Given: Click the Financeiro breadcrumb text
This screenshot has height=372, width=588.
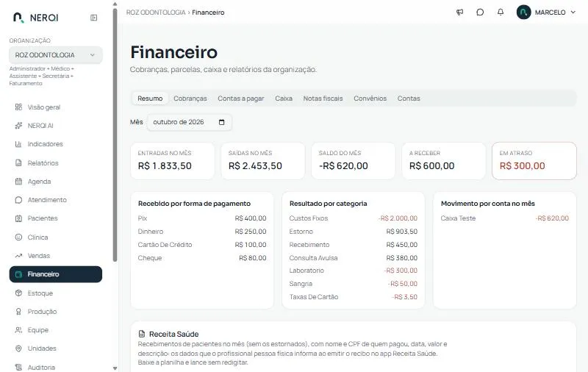Looking at the screenshot, I should click(x=208, y=12).
